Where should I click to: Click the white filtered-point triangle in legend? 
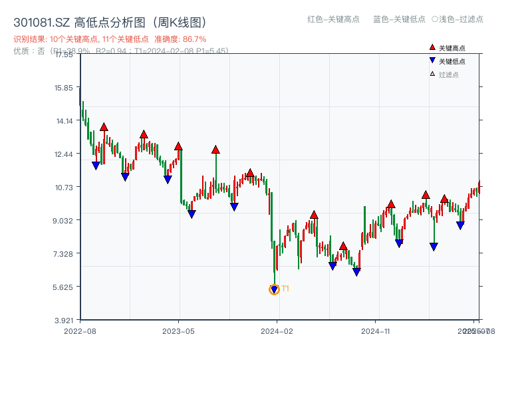(432, 74)
